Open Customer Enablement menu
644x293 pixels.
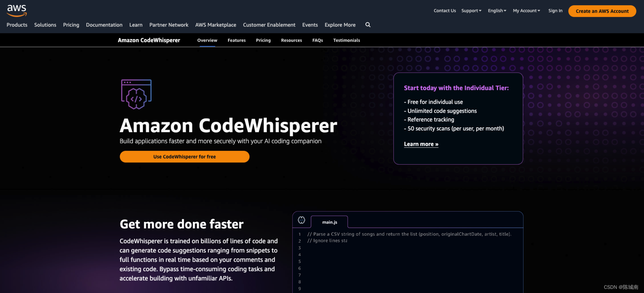(269, 25)
